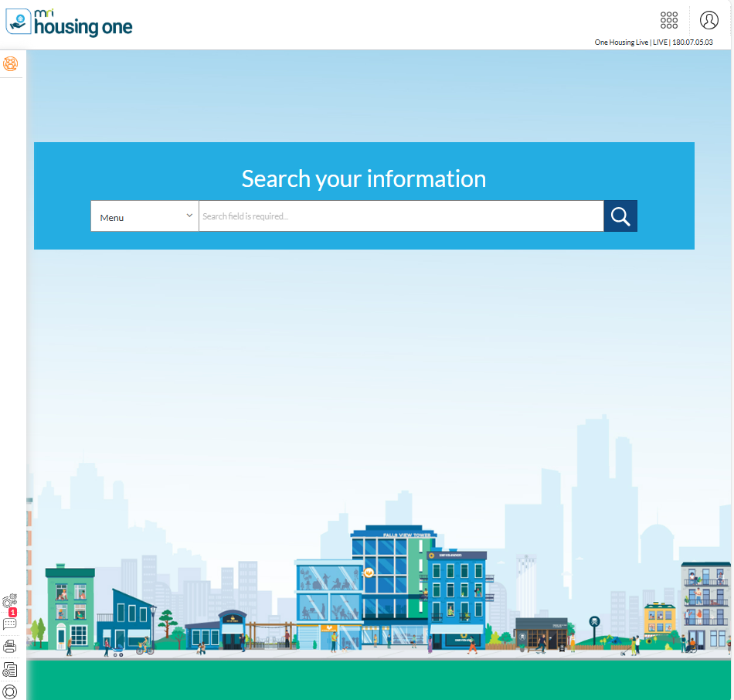The height and width of the screenshot is (700, 734).
Task: Open the document settings report icon
Action: 10,670
